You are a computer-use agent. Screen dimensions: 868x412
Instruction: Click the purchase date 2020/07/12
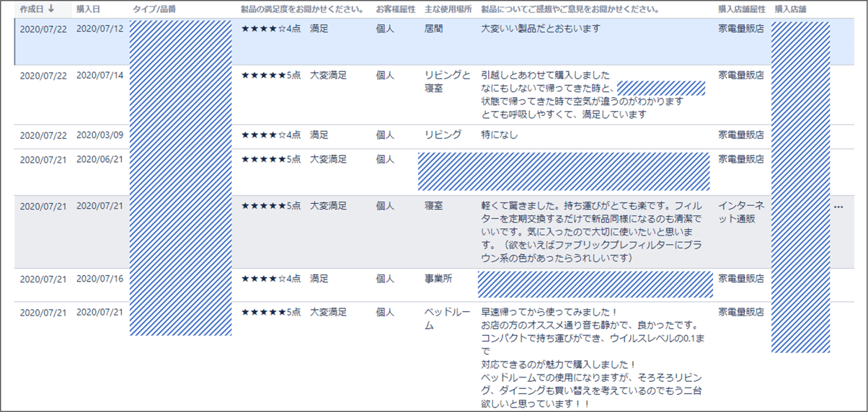(99, 29)
